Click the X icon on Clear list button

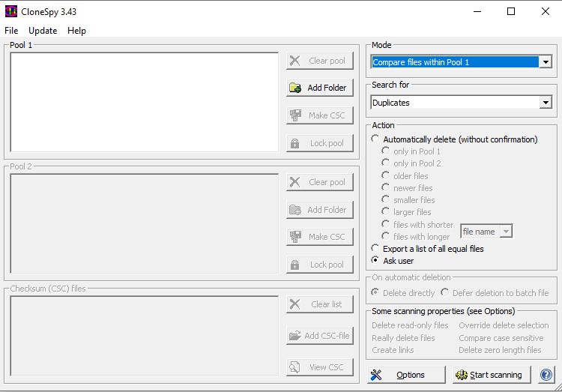click(x=295, y=304)
